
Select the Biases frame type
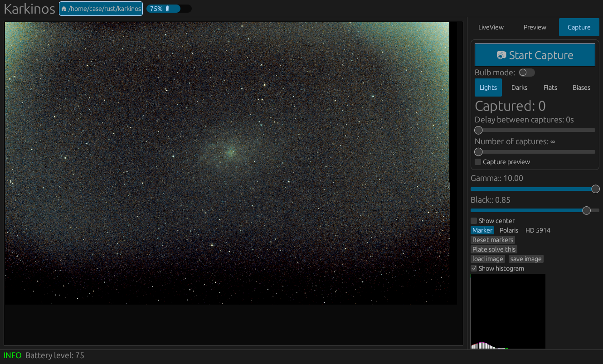click(x=581, y=87)
